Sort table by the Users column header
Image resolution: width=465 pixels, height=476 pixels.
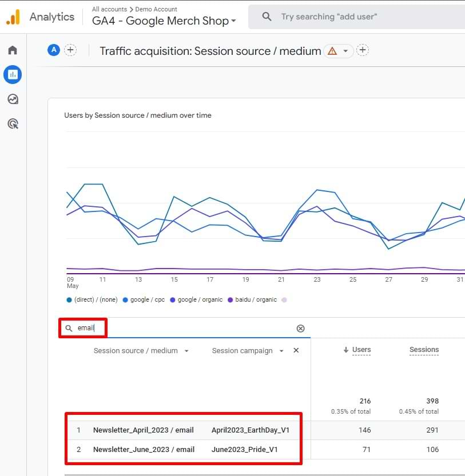click(361, 350)
